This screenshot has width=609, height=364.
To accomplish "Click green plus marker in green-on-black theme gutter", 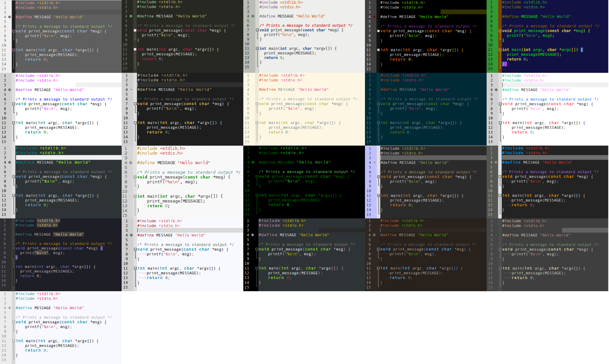I will 253,162.
